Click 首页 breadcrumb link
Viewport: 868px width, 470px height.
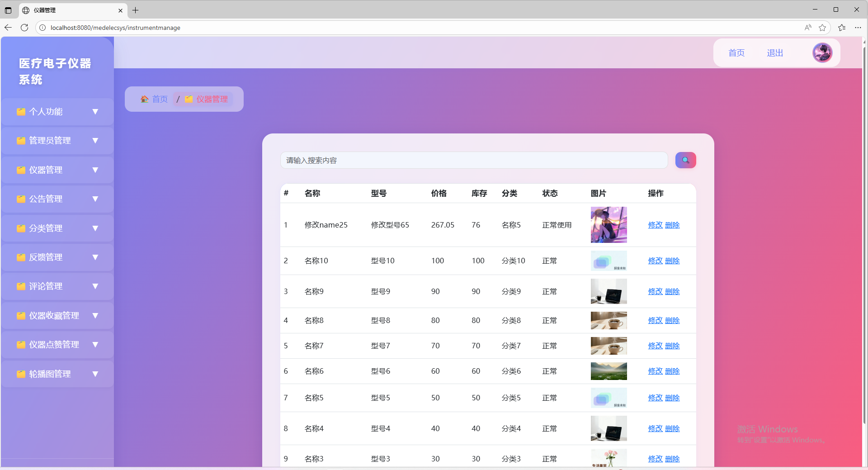(x=160, y=99)
